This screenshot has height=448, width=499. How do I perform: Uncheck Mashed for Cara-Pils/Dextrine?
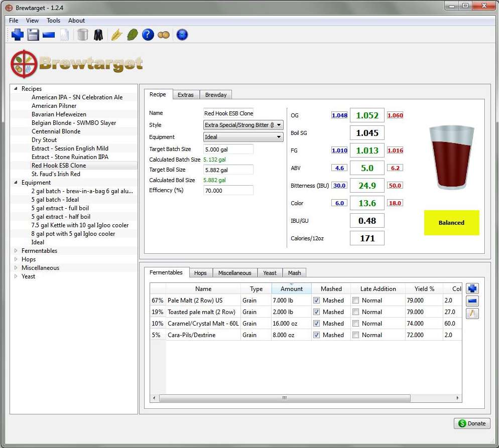click(316, 335)
